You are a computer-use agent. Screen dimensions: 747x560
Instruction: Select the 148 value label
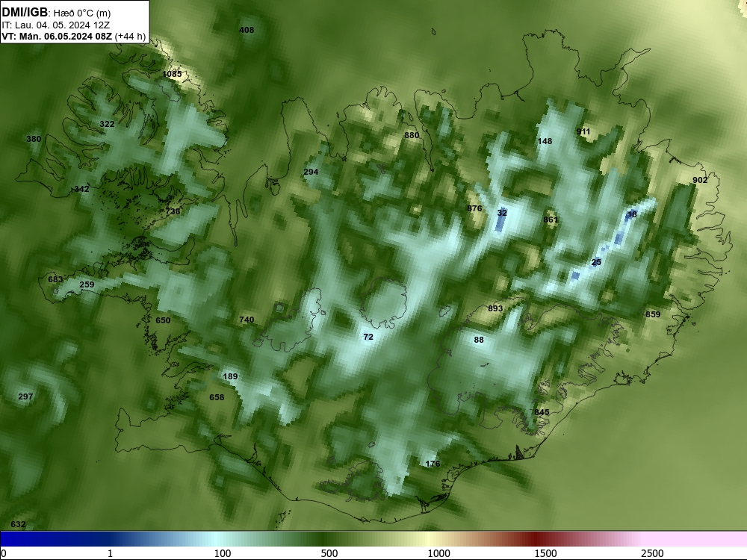545,141
